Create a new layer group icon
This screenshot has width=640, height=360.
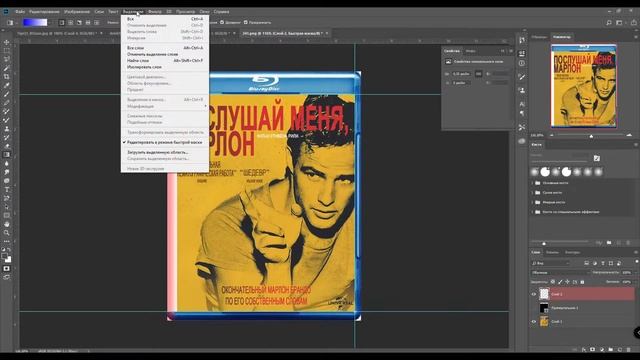point(611,349)
